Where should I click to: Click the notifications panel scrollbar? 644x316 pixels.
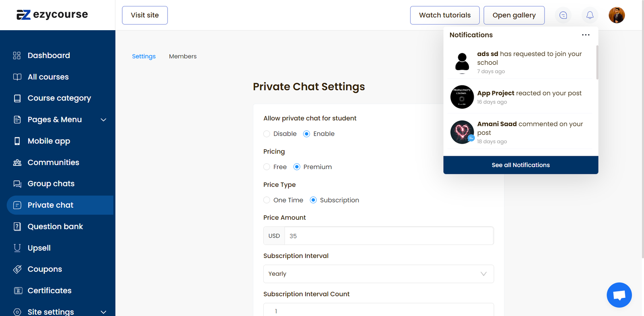[x=597, y=63]
